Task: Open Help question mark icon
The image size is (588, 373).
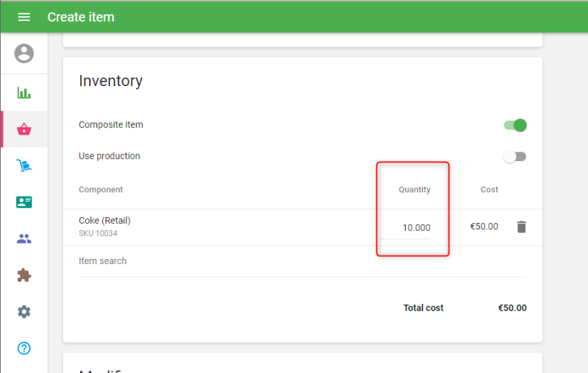Action: pyautogui.click(x=24, y=348)
